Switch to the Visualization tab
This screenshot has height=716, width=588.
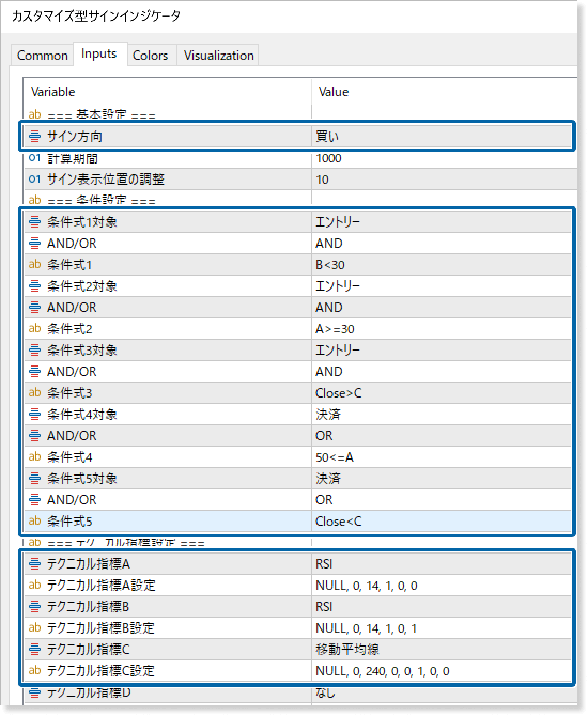[218, 55]
